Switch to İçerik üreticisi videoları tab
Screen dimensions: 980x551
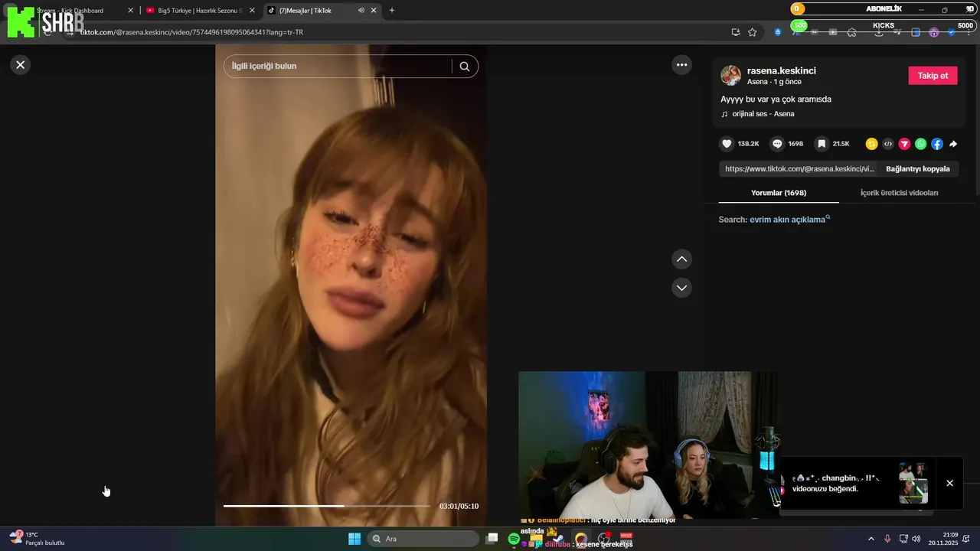899,193
